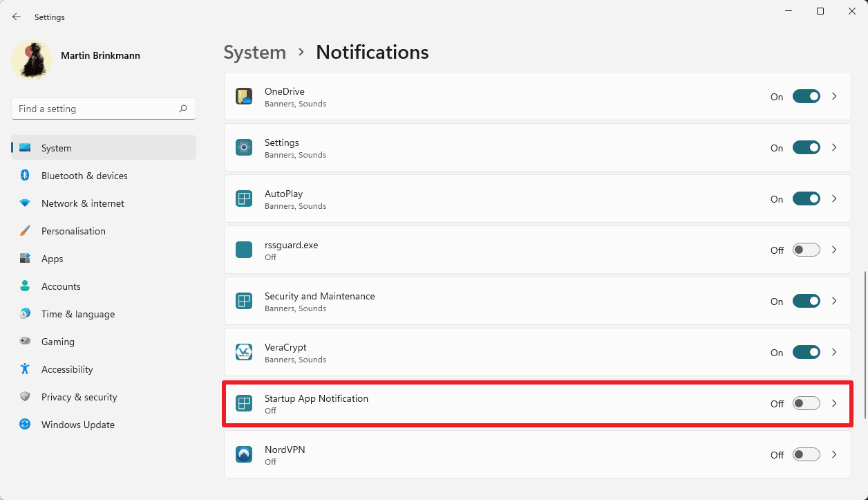The image size is (868, 500).
Task: Click the back arrow button
Action: pyautogui.click(x=16, y=17)
